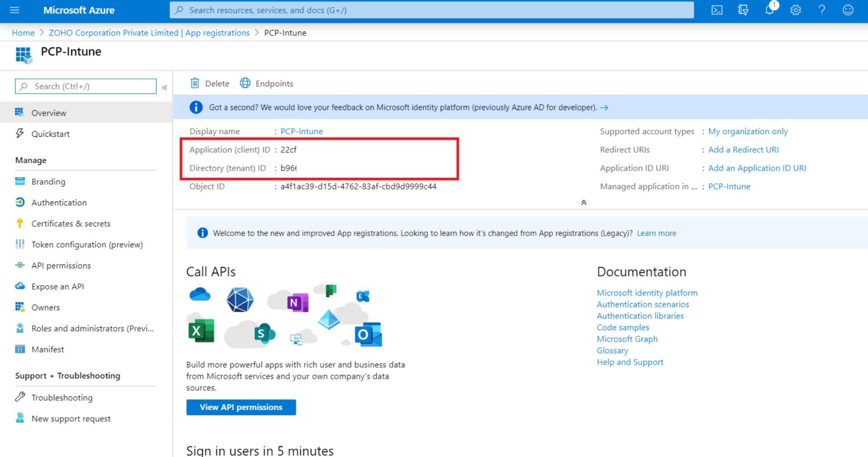Click the Endpoints globe icon
This screenshot has width=868, height=457.
coord(245,83)
